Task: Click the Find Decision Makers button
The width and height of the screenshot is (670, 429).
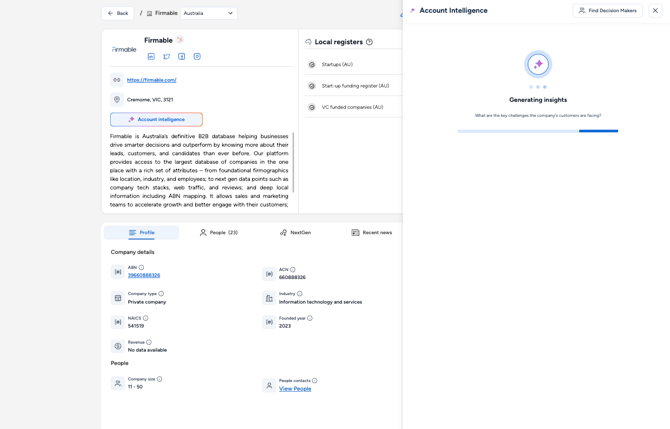Action: click(607, 11)
